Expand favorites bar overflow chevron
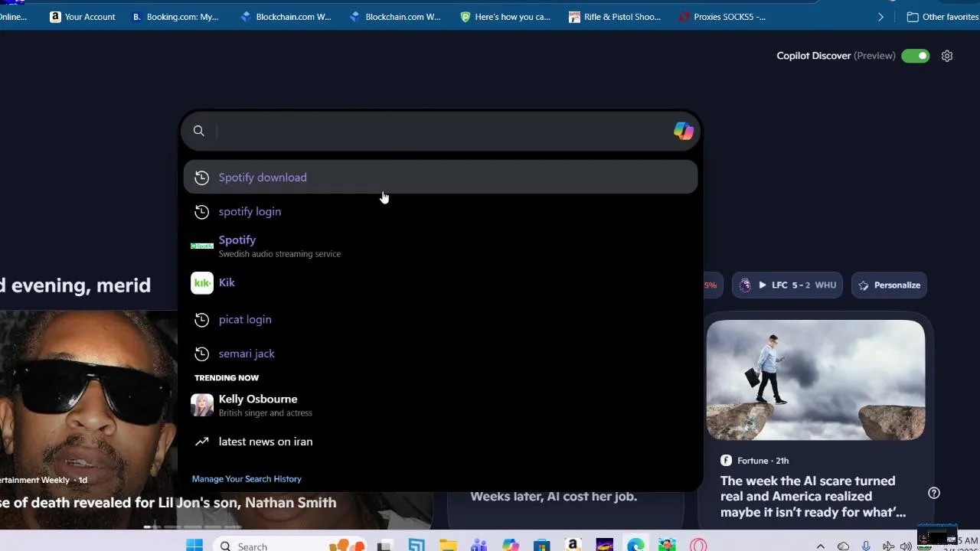This screenshot has width=980, height=551. coord(880,17)
